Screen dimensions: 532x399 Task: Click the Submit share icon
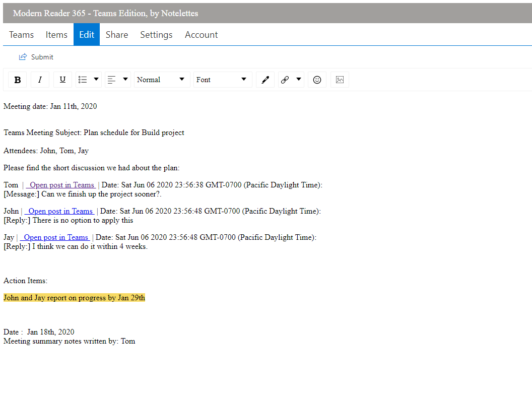coord(23,56)
